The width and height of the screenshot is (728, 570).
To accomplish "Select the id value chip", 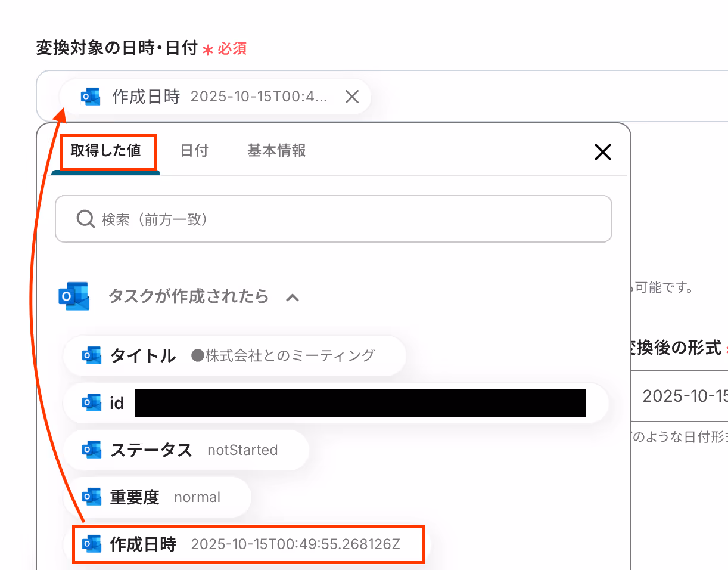I will click(335, 403).
